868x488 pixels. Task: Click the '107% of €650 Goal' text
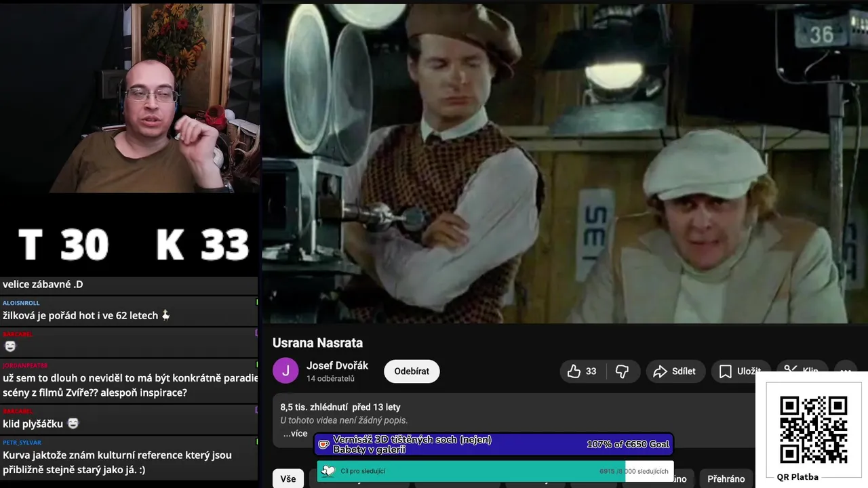pyautogui.click(x=628, y=445)
